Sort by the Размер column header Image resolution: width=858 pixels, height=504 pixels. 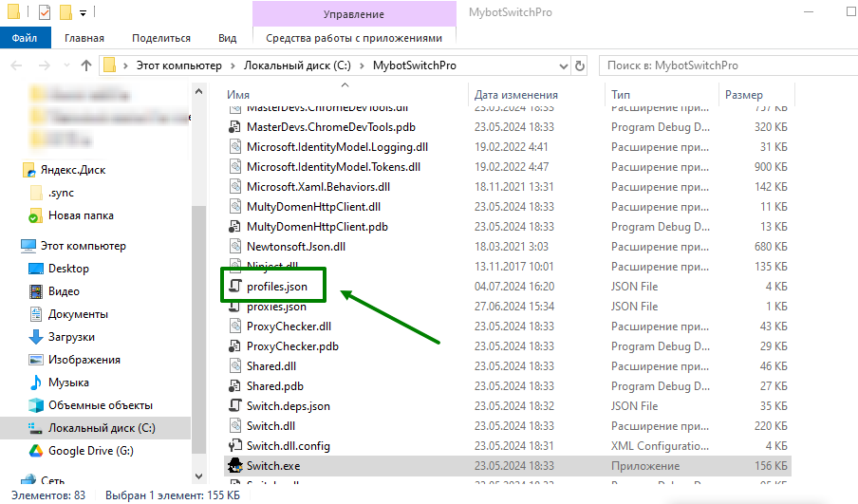(x=744, y=95)
